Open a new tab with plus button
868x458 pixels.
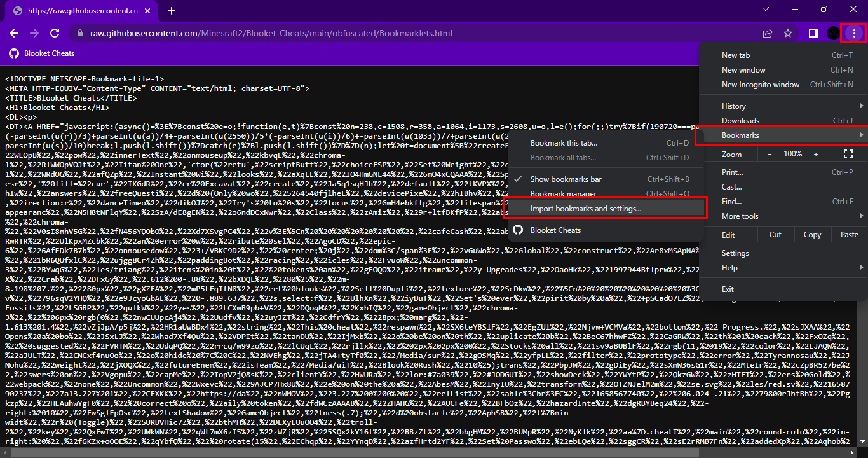(172, 11)
